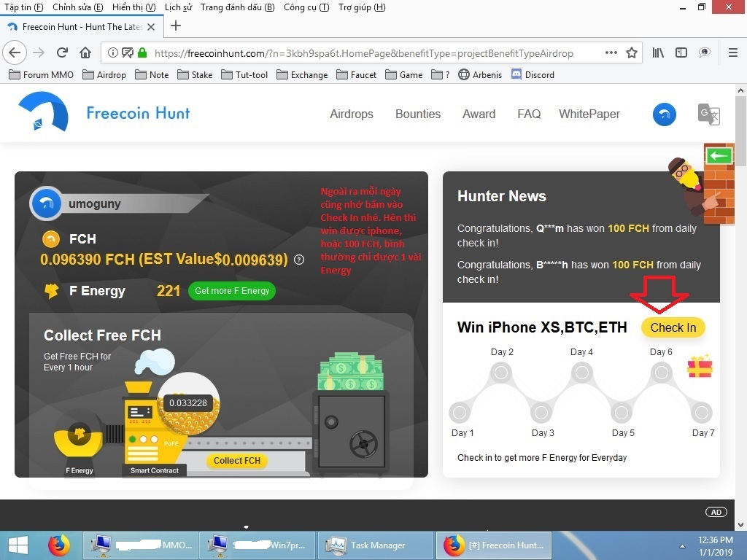Viewport: 747px width, 560px height.
Task: Click the FCH value help question mark
Action: click(x=298, y=260)
